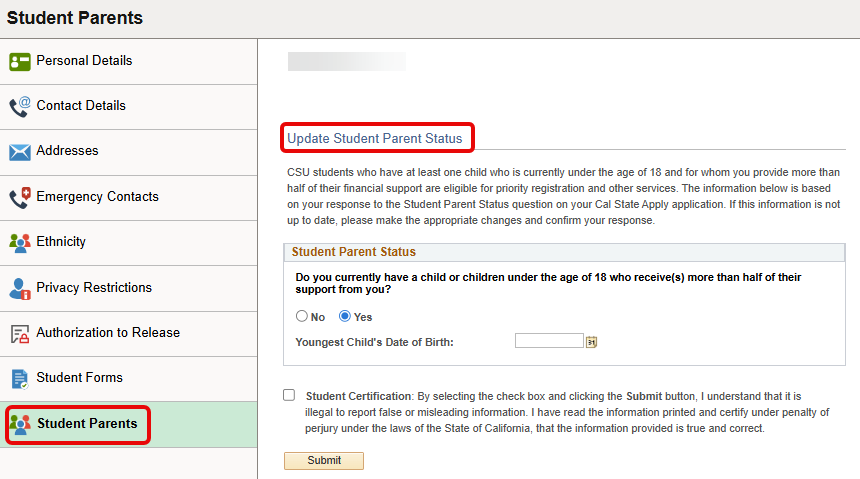Click the Addresses envelope icon
Viewport: 860px width, 479px height.
(x=20, y=152)
